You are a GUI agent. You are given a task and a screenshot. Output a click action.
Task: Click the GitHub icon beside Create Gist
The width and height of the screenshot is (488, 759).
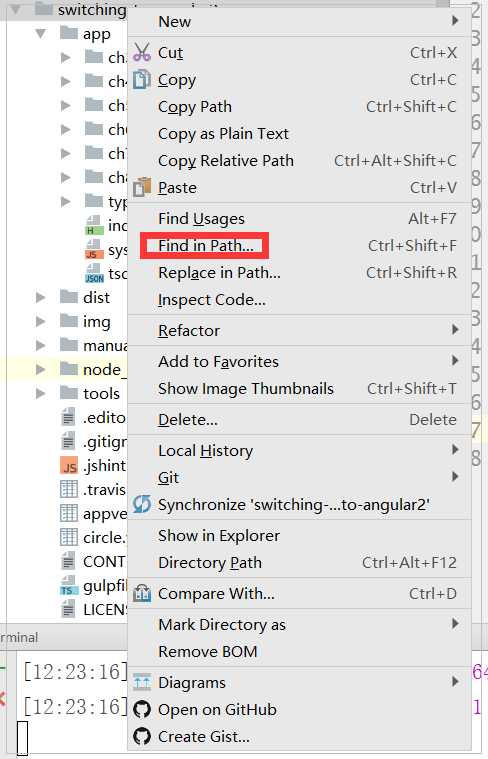[142, 736]
